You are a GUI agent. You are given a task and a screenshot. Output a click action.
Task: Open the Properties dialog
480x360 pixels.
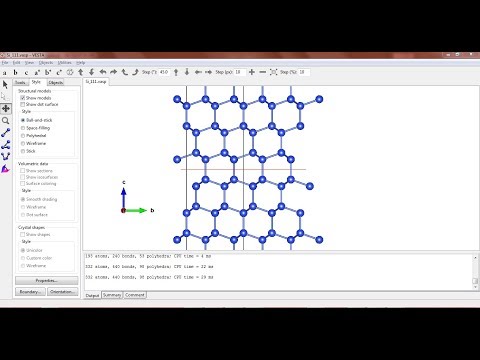[47, 281]
